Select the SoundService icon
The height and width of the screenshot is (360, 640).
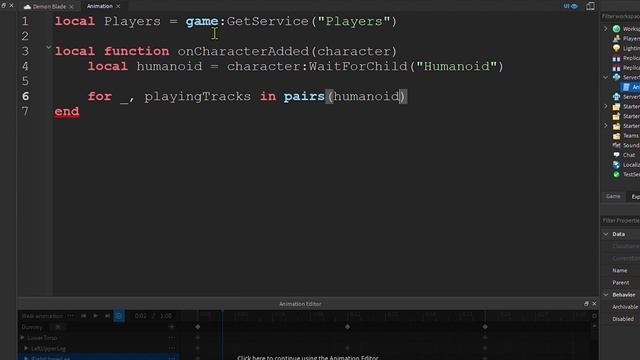(616, 145)
